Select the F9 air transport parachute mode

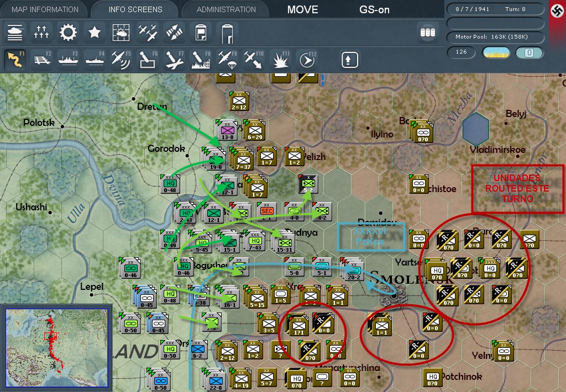click(227, 60)
